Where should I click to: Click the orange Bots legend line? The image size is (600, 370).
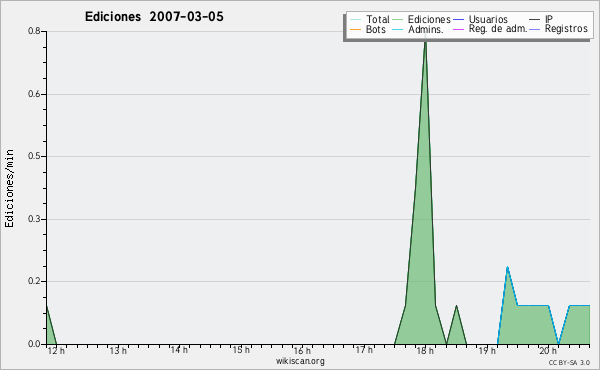point(355,29)
